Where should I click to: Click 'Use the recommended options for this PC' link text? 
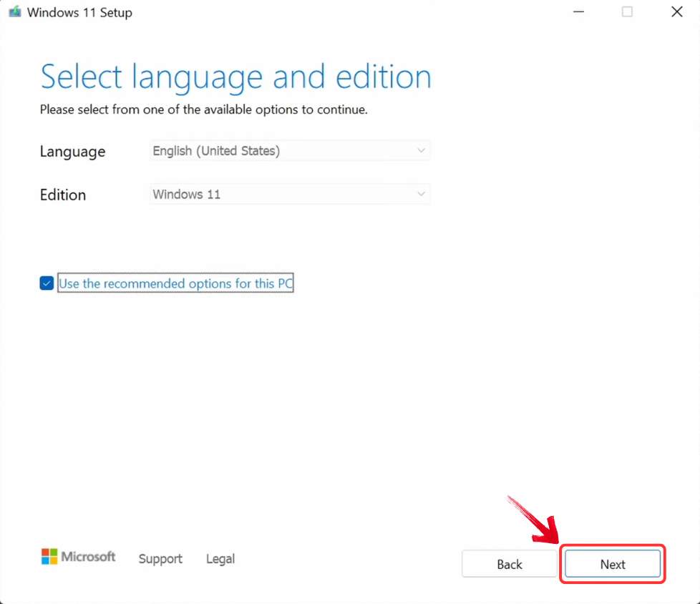(x=175, y=283)
